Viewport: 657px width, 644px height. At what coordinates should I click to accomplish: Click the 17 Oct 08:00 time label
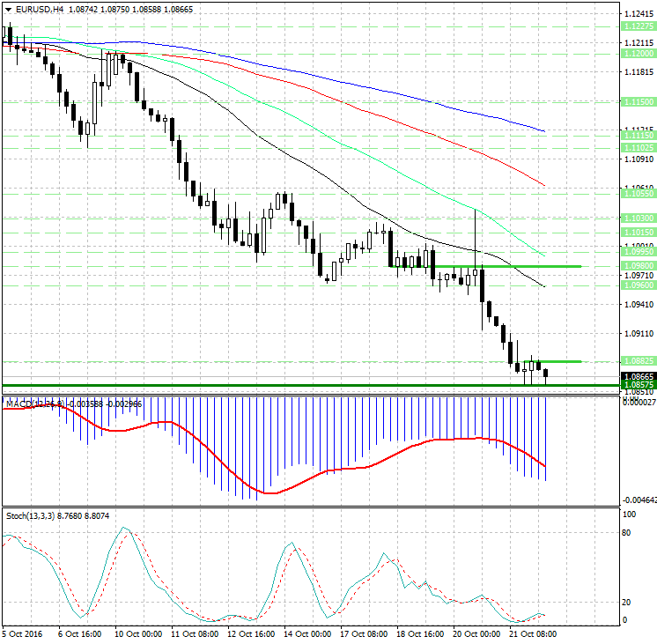pyautogui.click(x=364, y=633)
